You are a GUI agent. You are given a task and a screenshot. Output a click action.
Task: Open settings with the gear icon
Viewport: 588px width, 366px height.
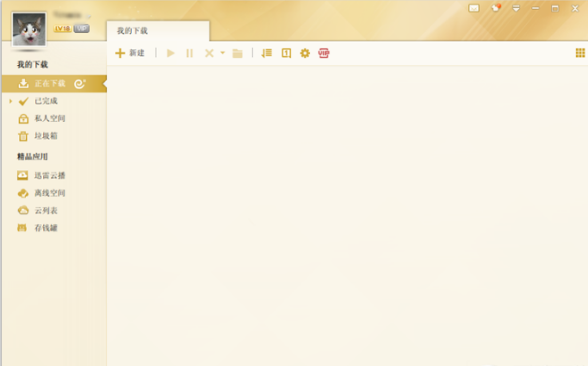pos(305,53)
